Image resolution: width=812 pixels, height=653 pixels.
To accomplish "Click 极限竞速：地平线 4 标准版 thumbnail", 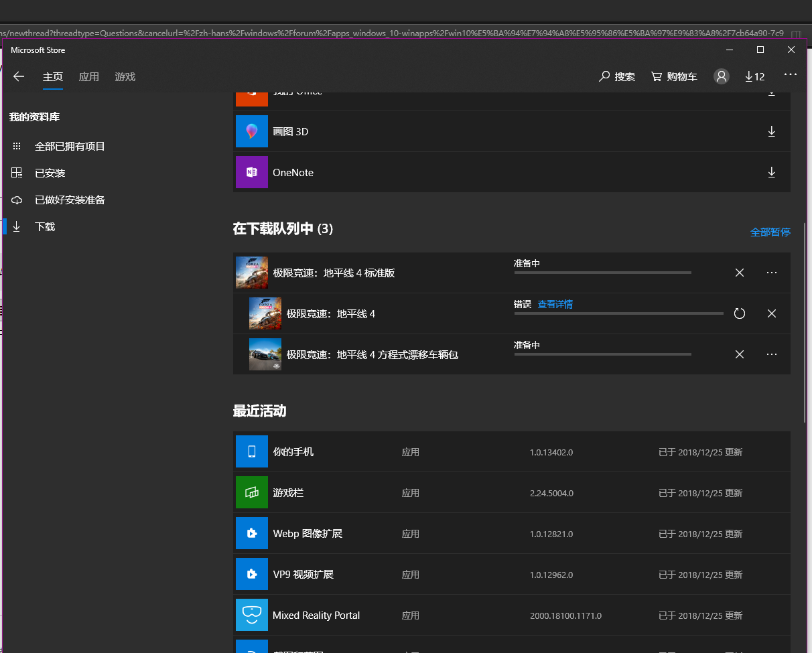I will pyautogui.click(x=252, y=273).
